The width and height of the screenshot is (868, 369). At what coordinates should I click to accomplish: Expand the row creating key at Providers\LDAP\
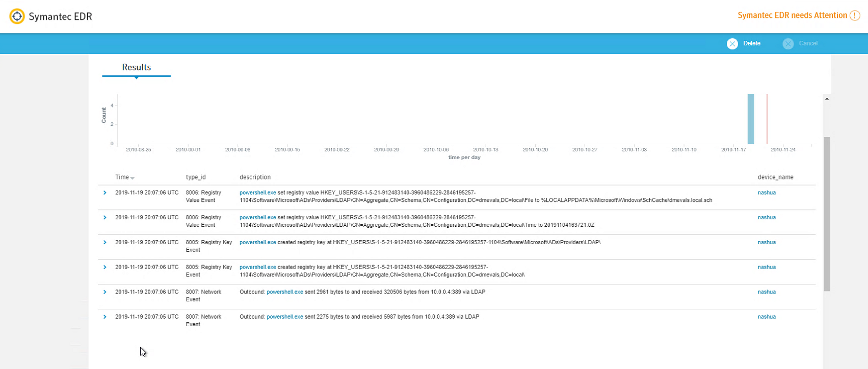click(x=105, y=242)
